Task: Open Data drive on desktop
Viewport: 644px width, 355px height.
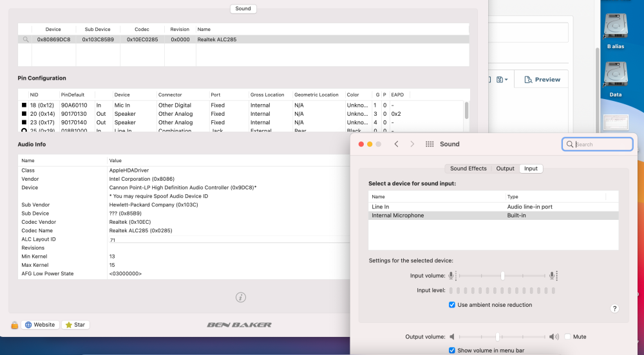Action: click(x=615, y=80)
